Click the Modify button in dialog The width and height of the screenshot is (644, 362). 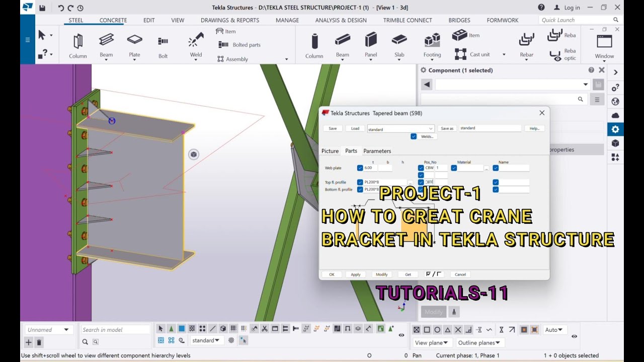click(382, 274)
